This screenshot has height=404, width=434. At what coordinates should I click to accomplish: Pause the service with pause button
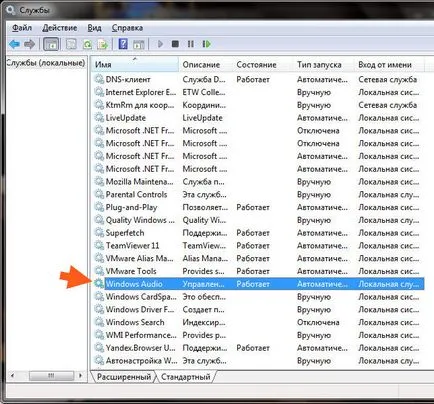pos(191,44)
